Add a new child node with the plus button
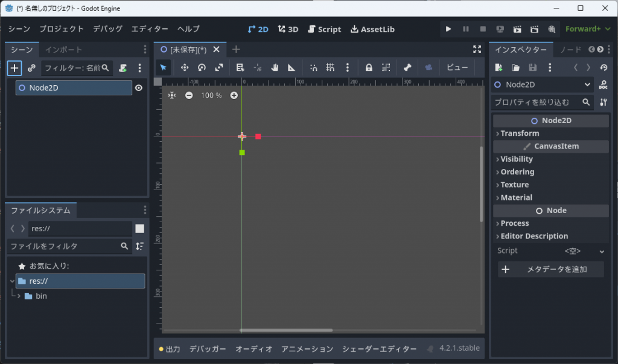Image resolution: width=618 pixels, height=364 pixels. coord(14,68)
